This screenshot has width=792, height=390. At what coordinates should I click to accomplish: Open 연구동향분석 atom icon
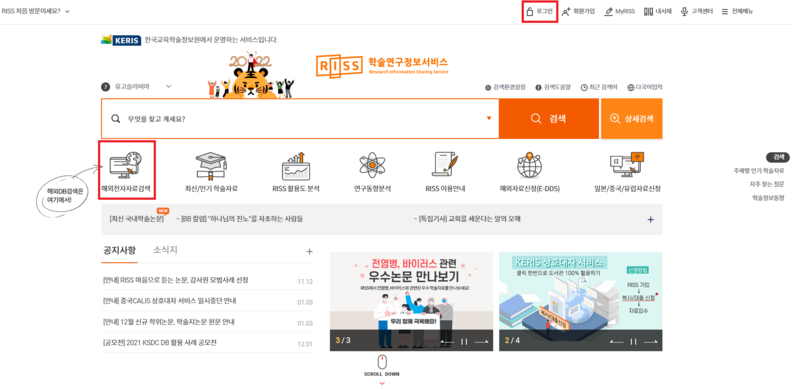click(372, 165)
